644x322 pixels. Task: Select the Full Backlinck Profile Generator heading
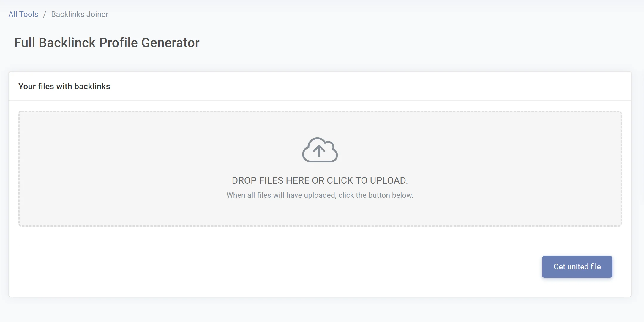(107, 43)
